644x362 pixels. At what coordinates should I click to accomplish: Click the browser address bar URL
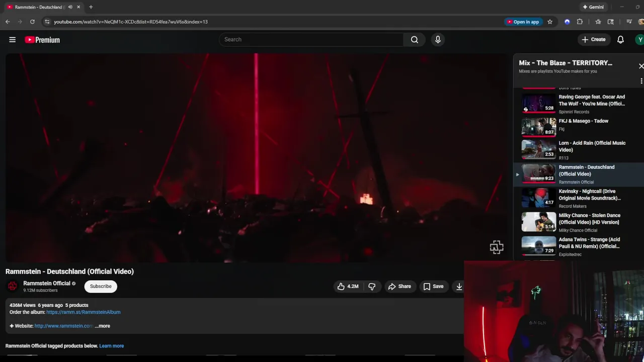(130, 22)
